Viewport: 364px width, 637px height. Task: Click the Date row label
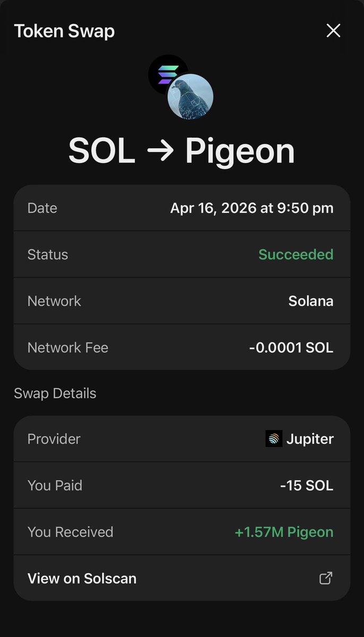click(42, 208)
